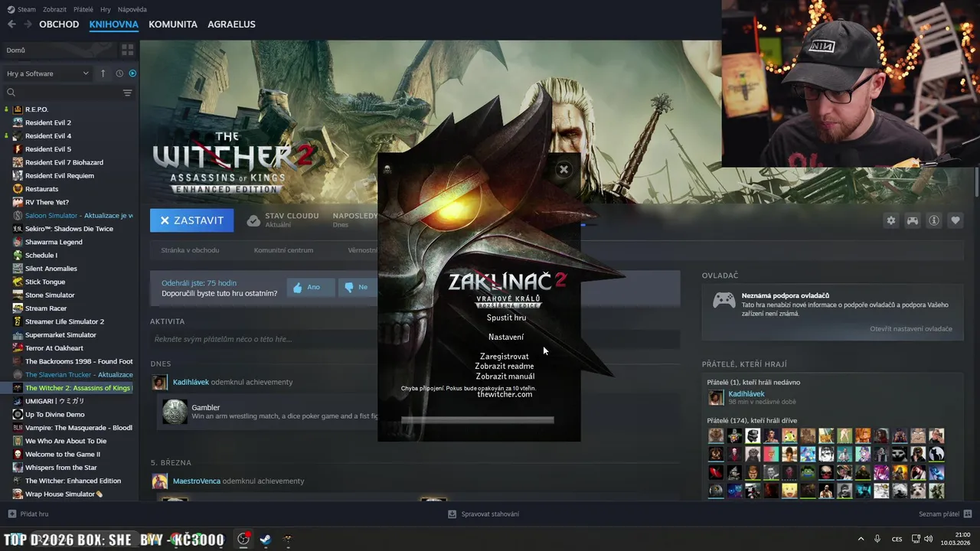
Task: Select Supermarket Simulator in library
Action: (x=60, y=335)
